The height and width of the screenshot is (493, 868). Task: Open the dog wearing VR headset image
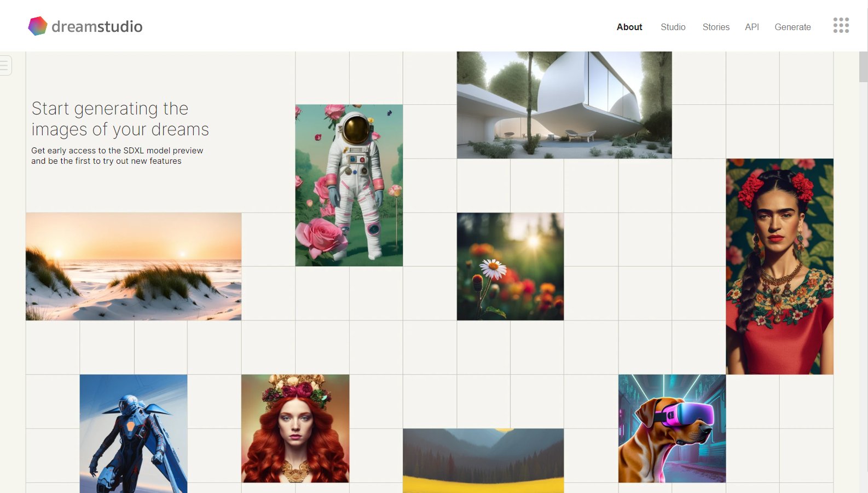pyautogui.click(x=672, y=428)
